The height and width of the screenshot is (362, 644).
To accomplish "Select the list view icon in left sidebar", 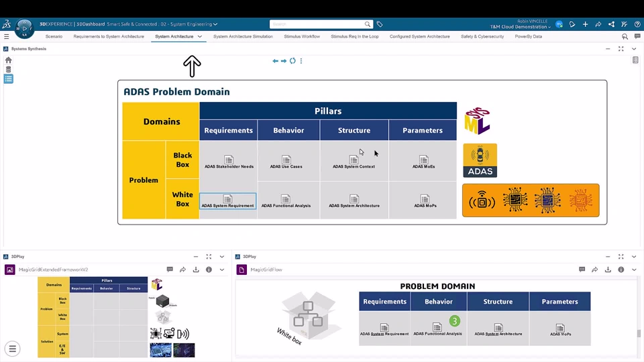I will 9,79.
